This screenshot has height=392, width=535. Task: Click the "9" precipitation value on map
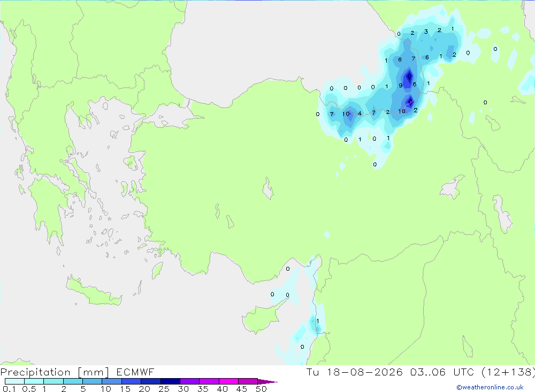[x=401, y=86]
